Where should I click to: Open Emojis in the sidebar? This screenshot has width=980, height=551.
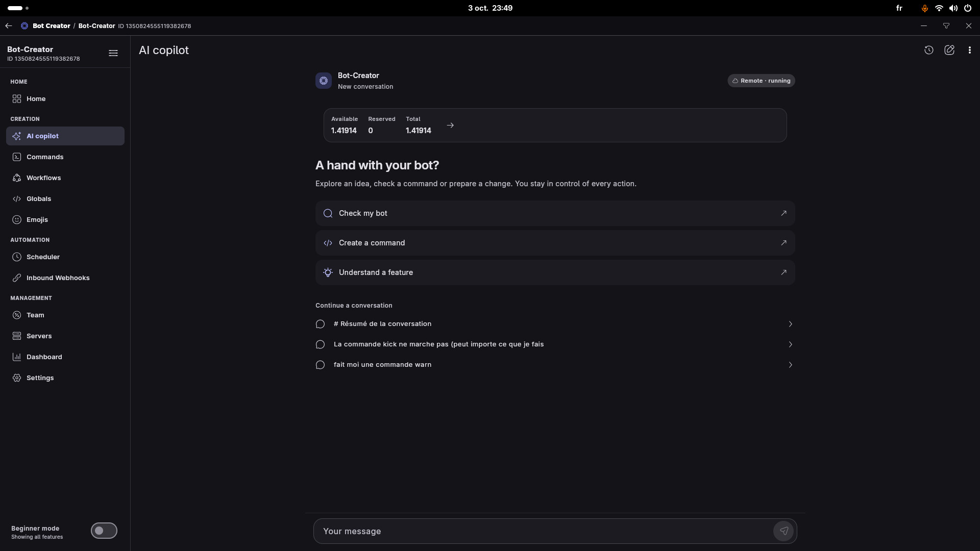tap(65, 219)
